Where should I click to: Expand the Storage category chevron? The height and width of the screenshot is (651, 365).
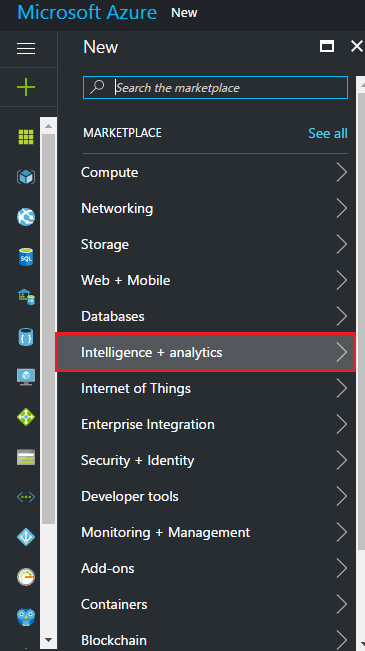click(x=341, y=244)
